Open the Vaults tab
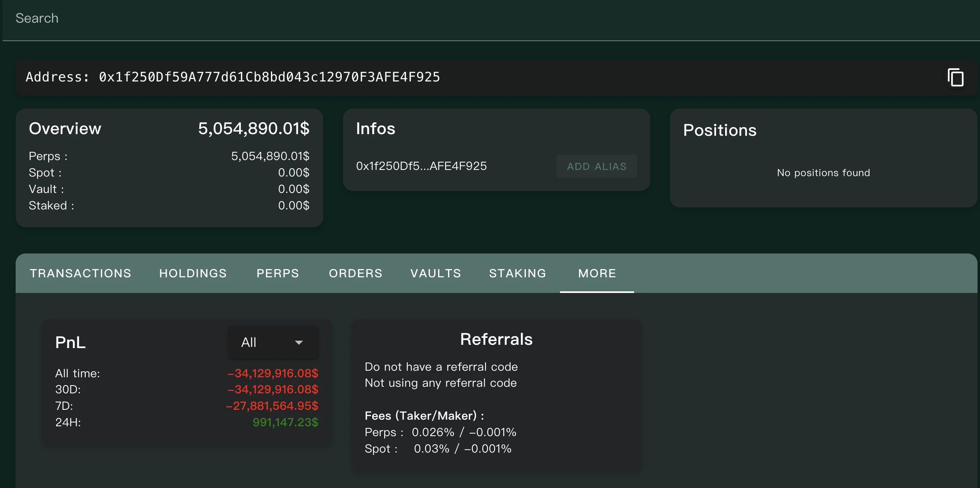 coord(436,273)
